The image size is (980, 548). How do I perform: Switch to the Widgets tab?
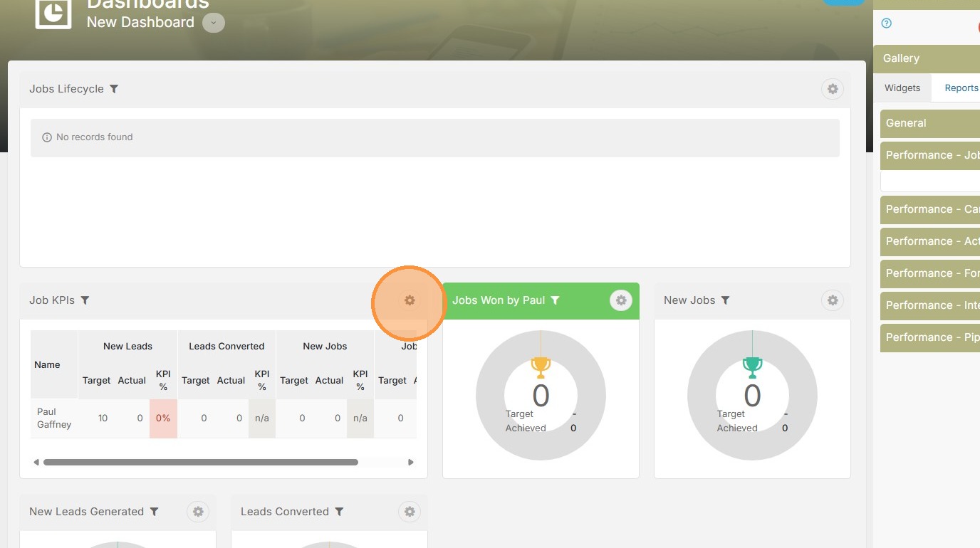tap(902, 88)
